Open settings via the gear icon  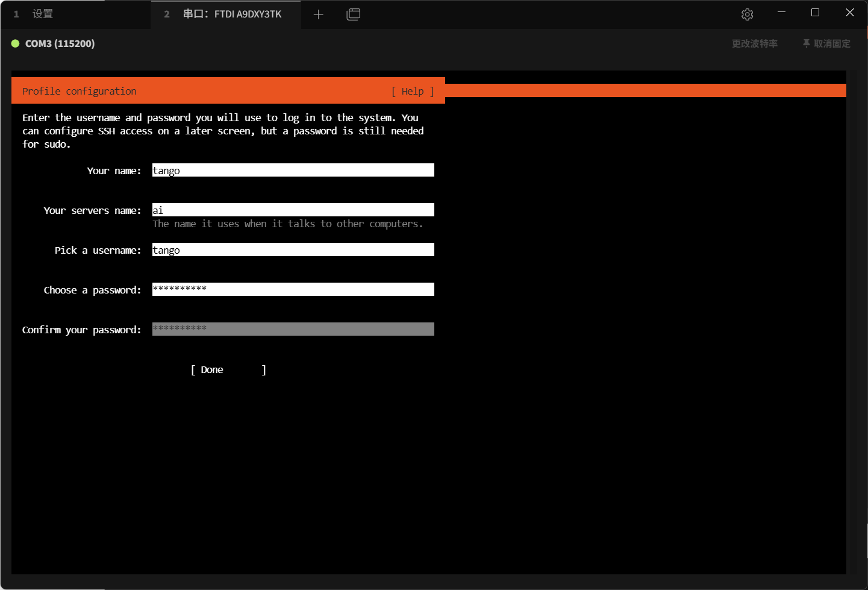(747, 14)
